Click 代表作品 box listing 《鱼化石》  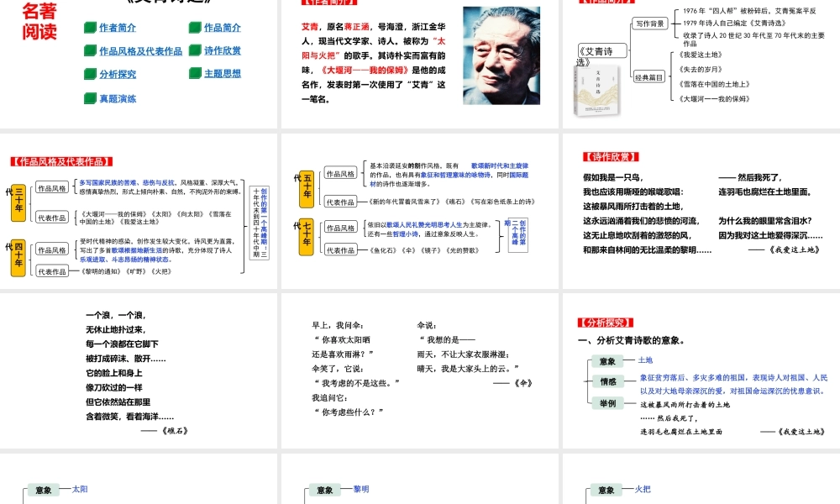coord(340,250)
